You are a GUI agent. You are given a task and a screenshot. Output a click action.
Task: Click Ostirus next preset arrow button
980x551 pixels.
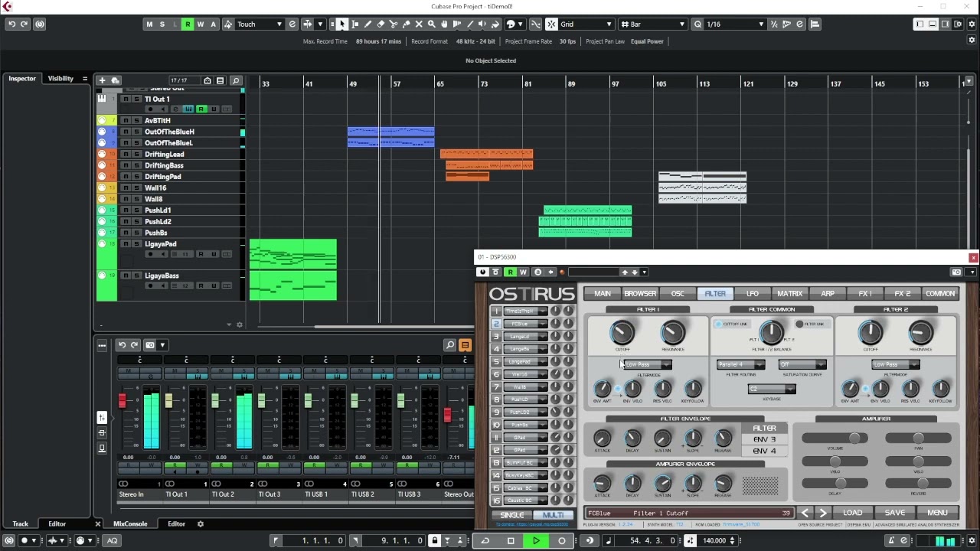coord(823,513)
